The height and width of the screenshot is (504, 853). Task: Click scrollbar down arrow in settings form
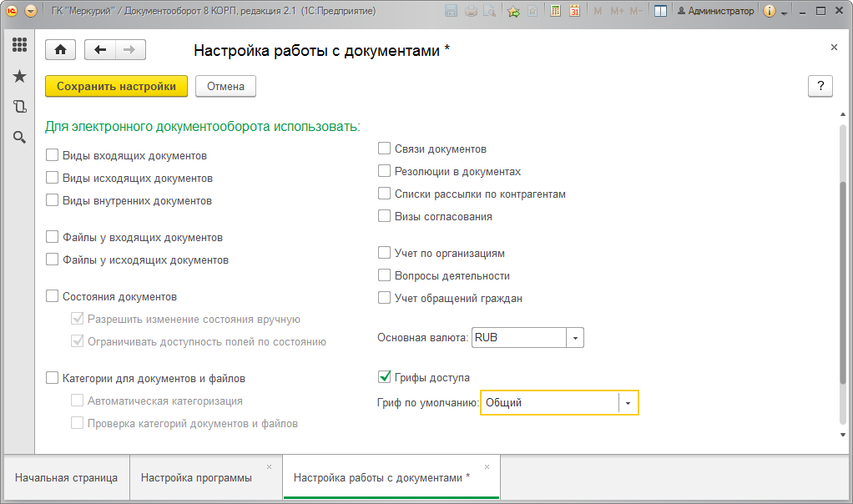[843, 435]
